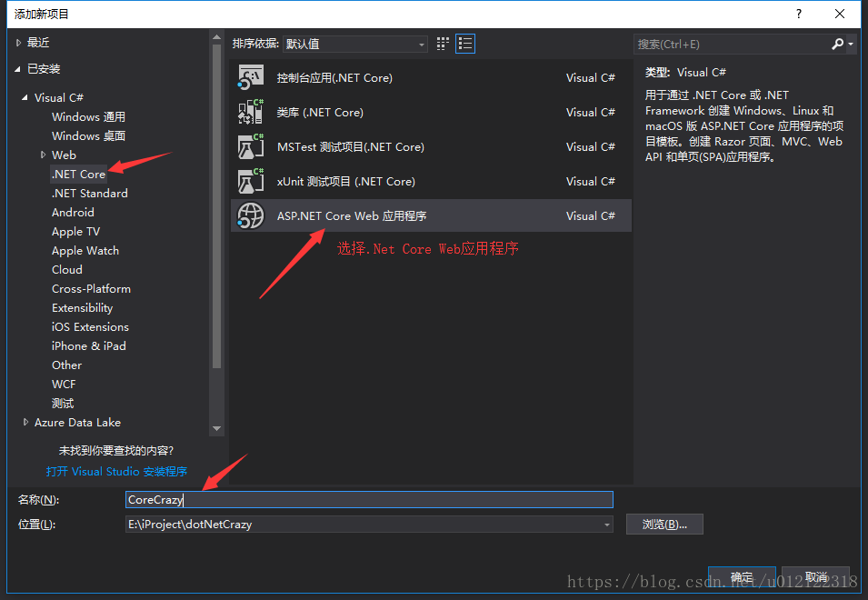The width and height of the screenshot is (868, 600).
Task: Click the category tree scrollbar up arrow
Action: coord(217,37)
